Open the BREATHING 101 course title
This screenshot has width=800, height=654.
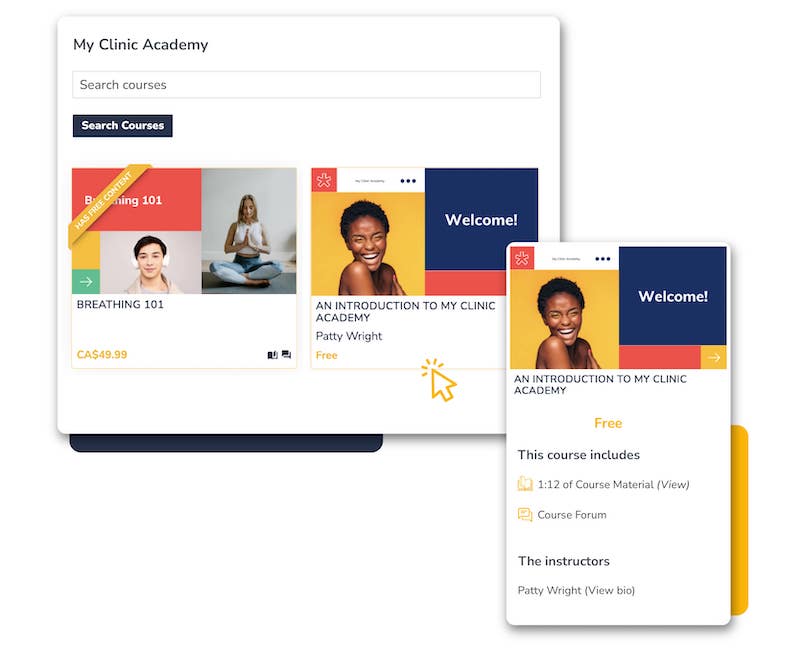click(120, 305)
